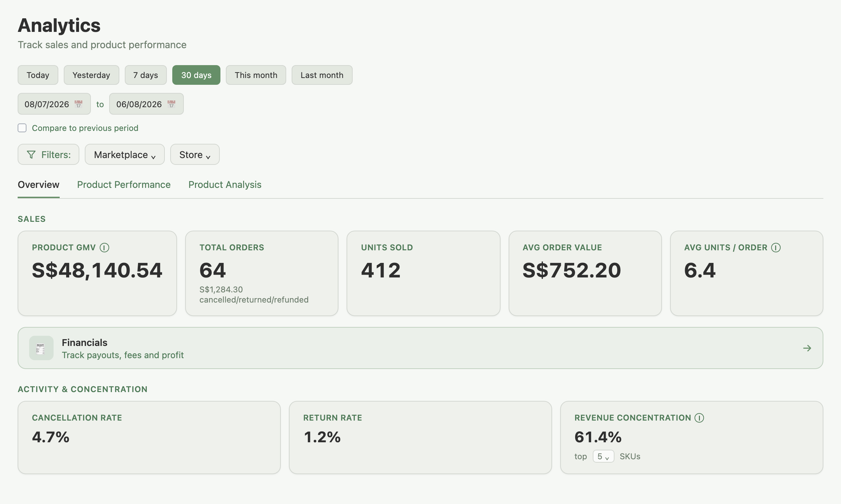Select the Yesterday date range
The height and width of the screenshot is (504, 841).
[x=91, y=75]
